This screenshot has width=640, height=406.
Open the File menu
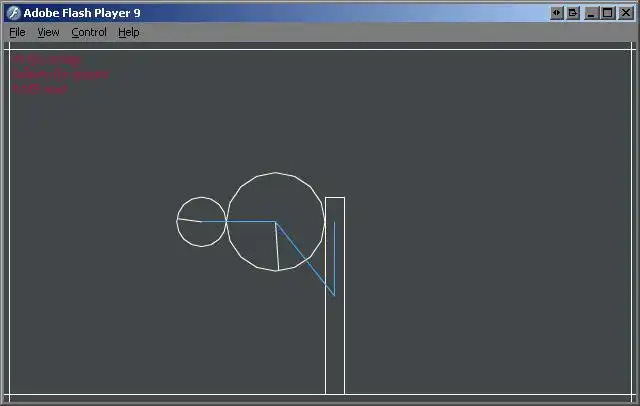pyautogui.click(x=17, y=32)
